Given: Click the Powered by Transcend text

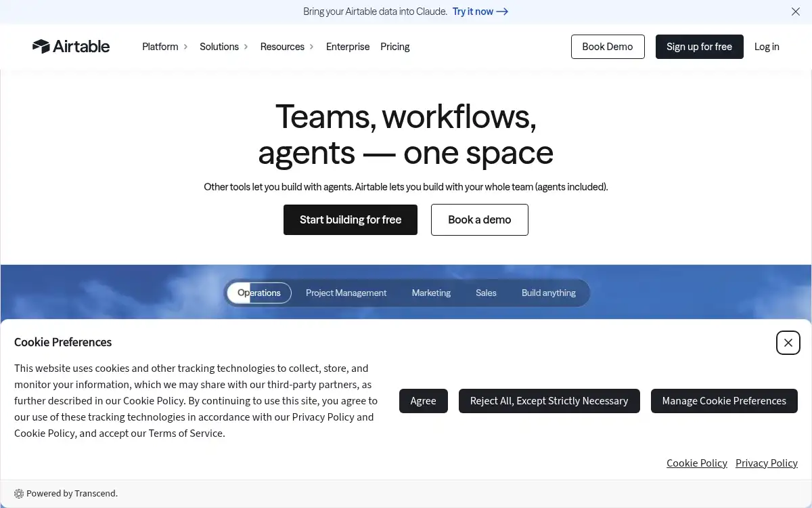Looking at the screenshot, I should coord(72,494).
